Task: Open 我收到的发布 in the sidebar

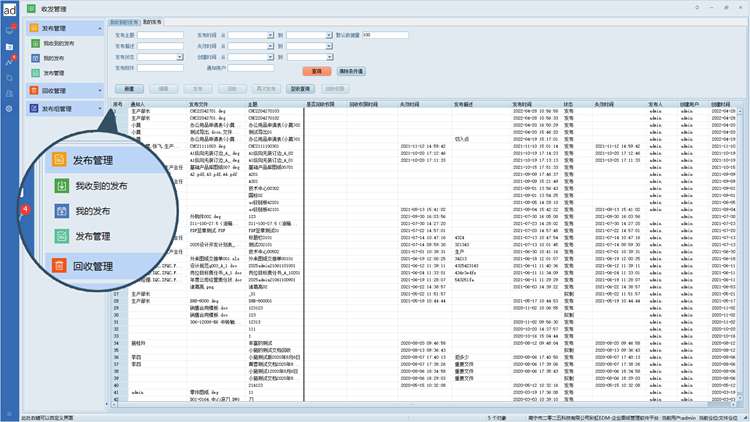Action: [60, 44]
